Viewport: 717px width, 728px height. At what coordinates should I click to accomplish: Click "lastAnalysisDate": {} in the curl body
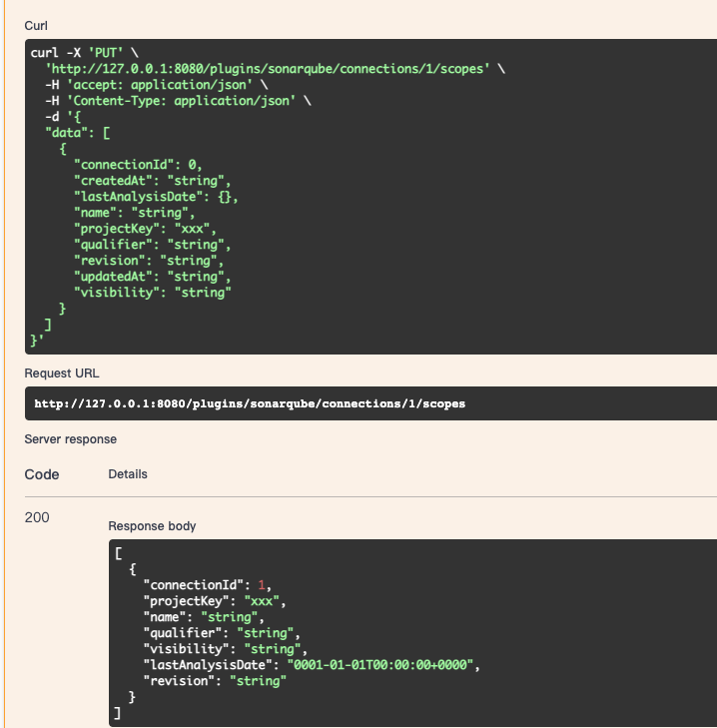click(156, 197)
